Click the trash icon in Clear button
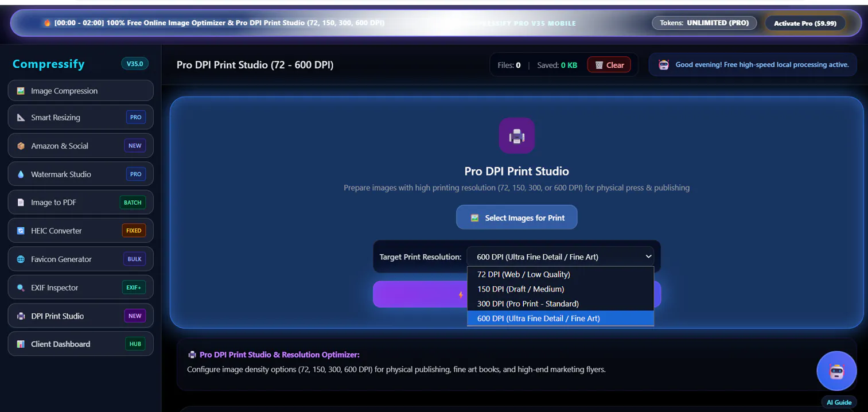The height and width of the screenshot is (412, 868). coord(599,65)
